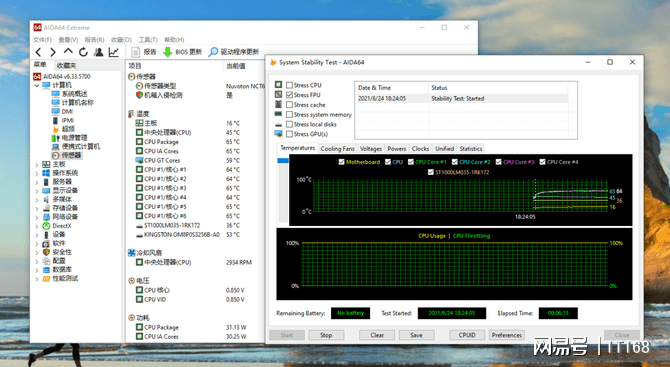
Task: Enable the Stress CPU checkbox
Action: click(x=290, y=85)
